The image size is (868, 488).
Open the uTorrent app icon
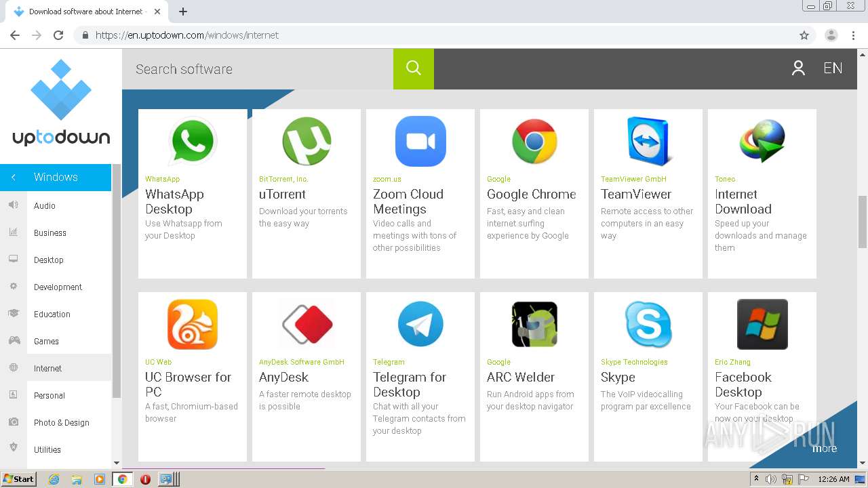click(x=307, y=141)
